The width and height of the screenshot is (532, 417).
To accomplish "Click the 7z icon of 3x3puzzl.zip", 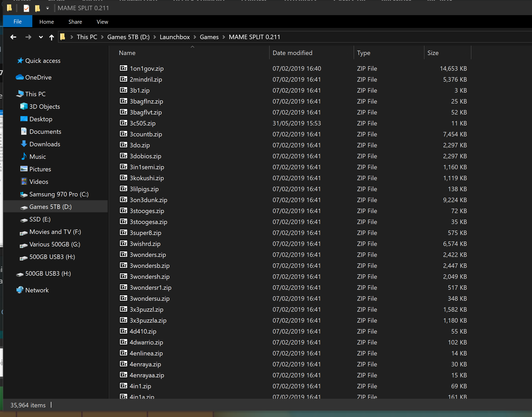I will click(x=124, y=309).
